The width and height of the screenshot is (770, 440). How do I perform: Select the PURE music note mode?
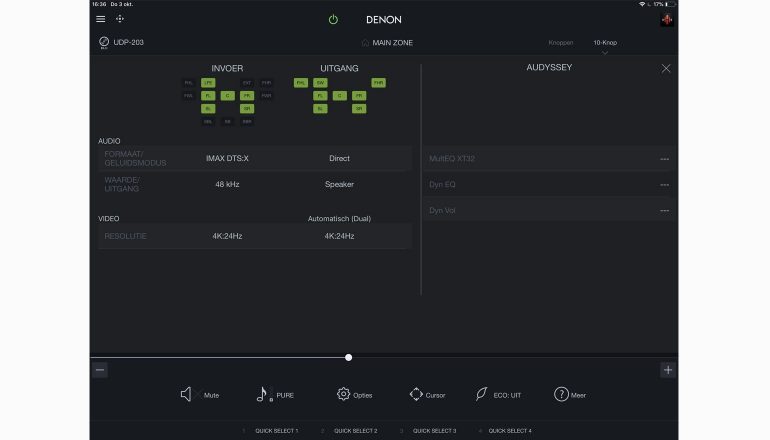click(264, 394)
